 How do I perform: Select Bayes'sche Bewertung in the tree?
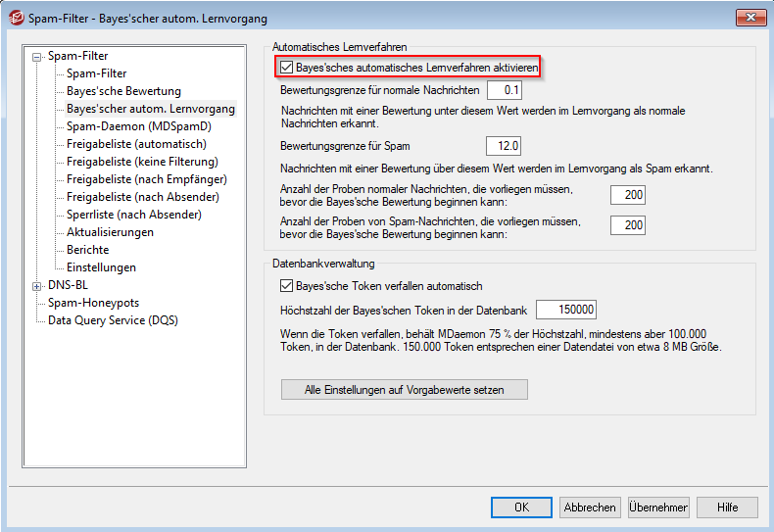pyautogui.click(x=123, y=91)
